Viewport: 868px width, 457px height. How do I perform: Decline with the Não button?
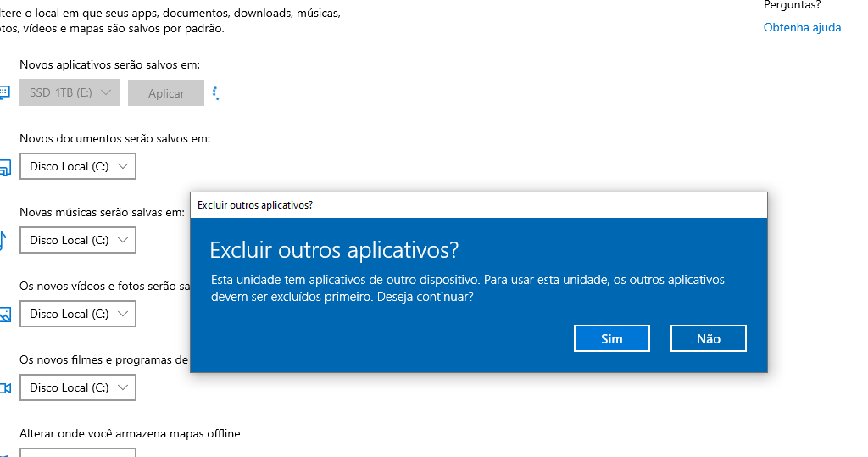coord(708,338)
